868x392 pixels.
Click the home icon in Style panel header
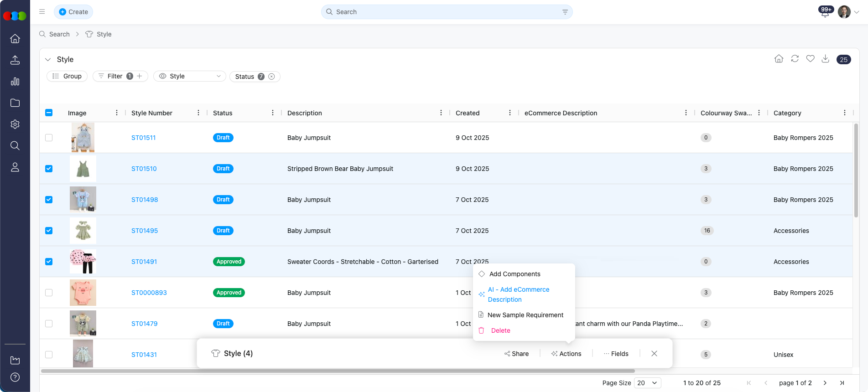(x=779, y=59)
